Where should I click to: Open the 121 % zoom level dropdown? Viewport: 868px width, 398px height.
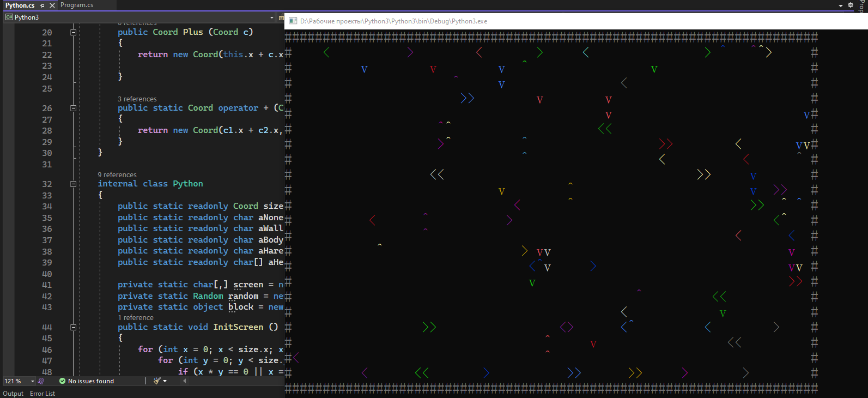click(33, 381)
